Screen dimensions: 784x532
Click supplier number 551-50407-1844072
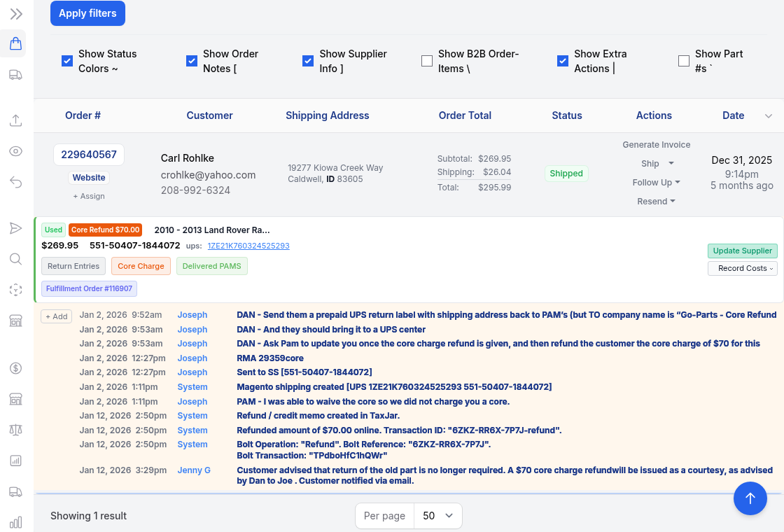[x=135, y=246]
